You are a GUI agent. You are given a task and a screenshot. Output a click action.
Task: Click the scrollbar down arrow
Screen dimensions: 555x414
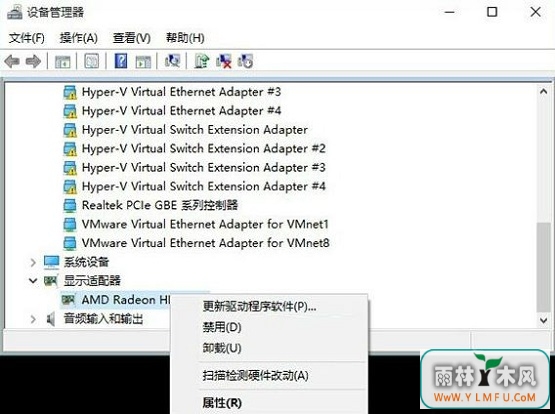coord(544,320)
